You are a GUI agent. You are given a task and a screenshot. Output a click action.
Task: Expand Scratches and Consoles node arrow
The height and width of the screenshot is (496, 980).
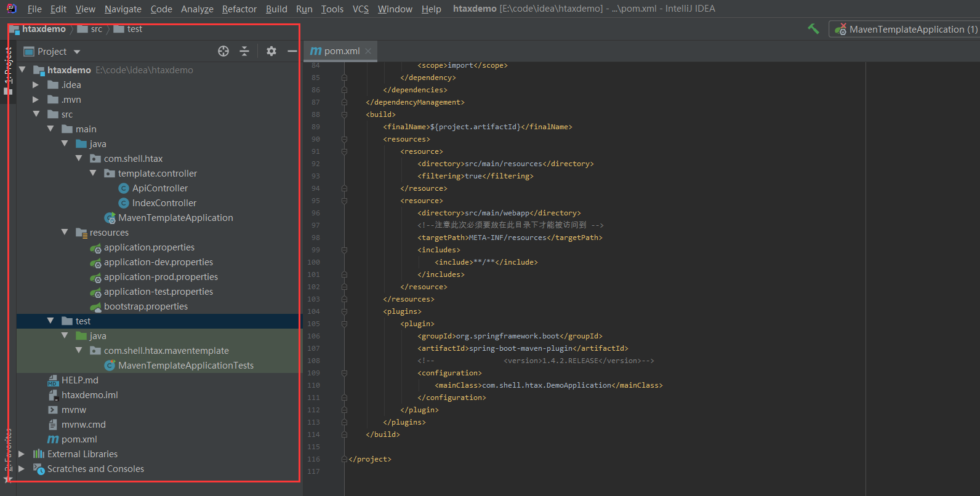click(22, 468)
